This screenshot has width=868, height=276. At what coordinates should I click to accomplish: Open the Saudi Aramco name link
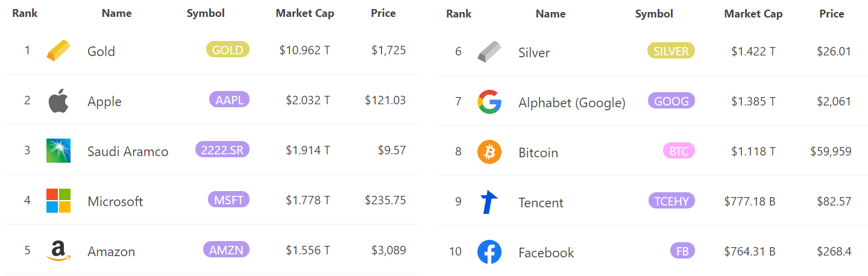click(x=128, y=151)
